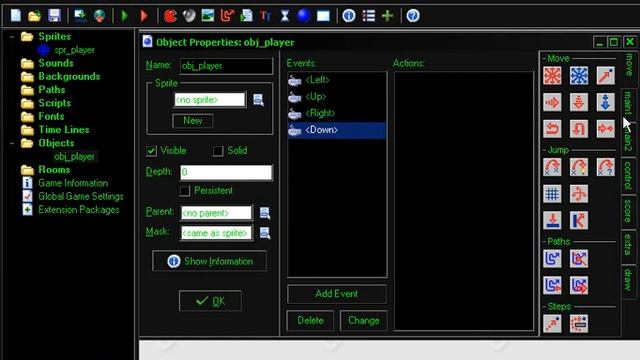Confirm with the OK button

pos(210,301)
